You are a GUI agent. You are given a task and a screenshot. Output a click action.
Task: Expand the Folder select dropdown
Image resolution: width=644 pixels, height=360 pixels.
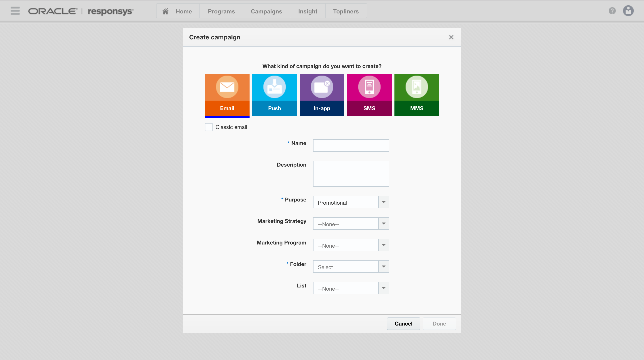383,267
